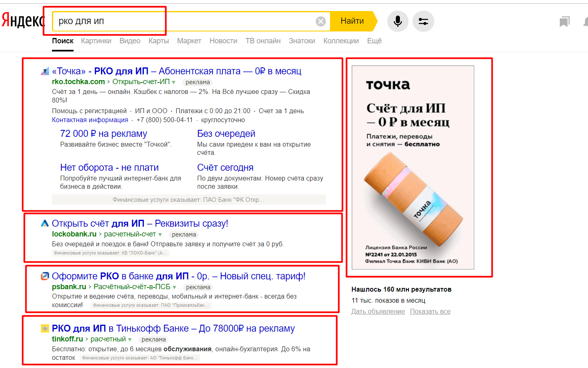Open the Маркет tab

[189, 41]
